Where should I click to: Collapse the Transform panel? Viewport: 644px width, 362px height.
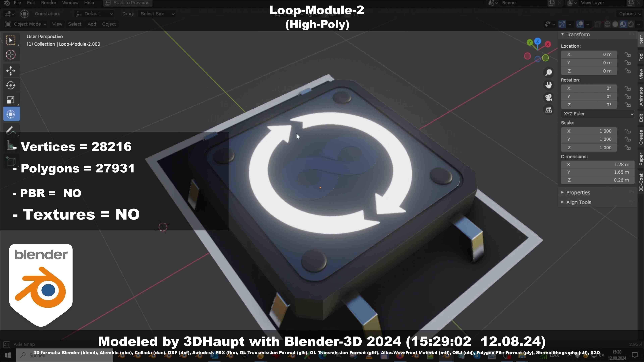click(562, 34)
